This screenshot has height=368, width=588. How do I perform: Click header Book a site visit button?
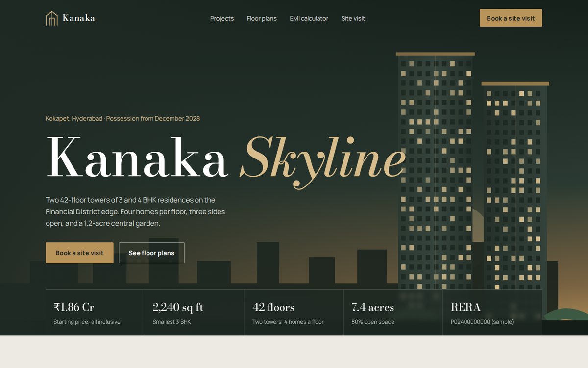[511, 18]
